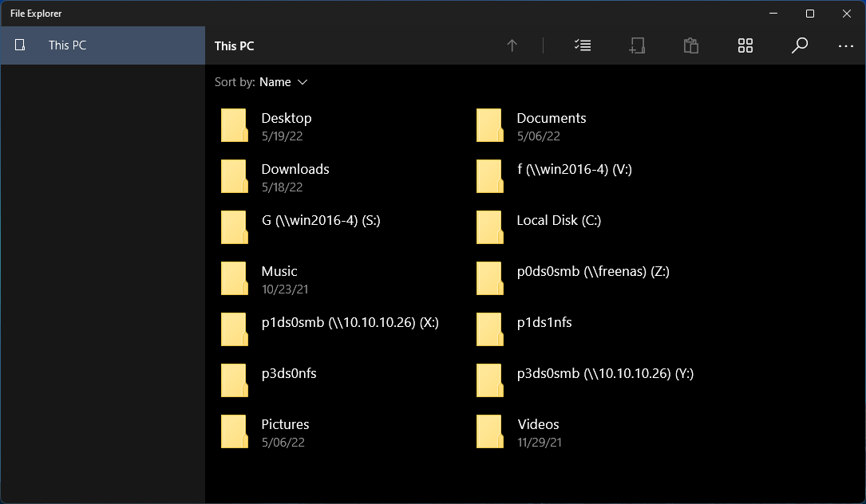Click the Pictures folder icon
This screenshot has height=504, width=866.
[x=234, y=431]
